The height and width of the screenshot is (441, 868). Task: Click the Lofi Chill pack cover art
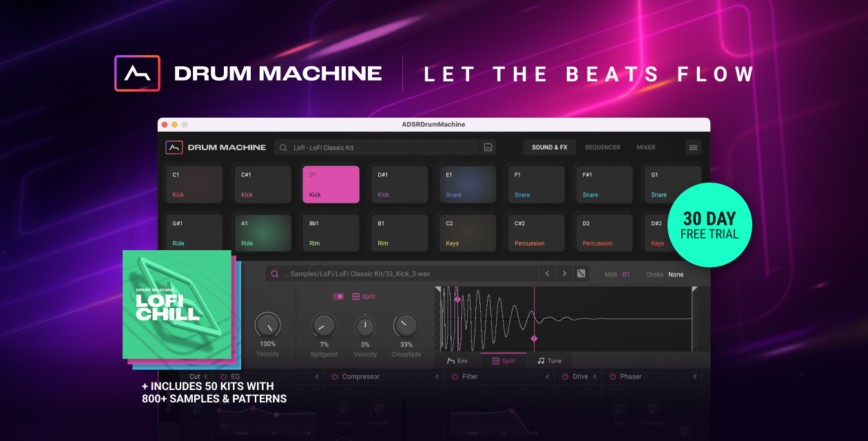tap(177, 304)
